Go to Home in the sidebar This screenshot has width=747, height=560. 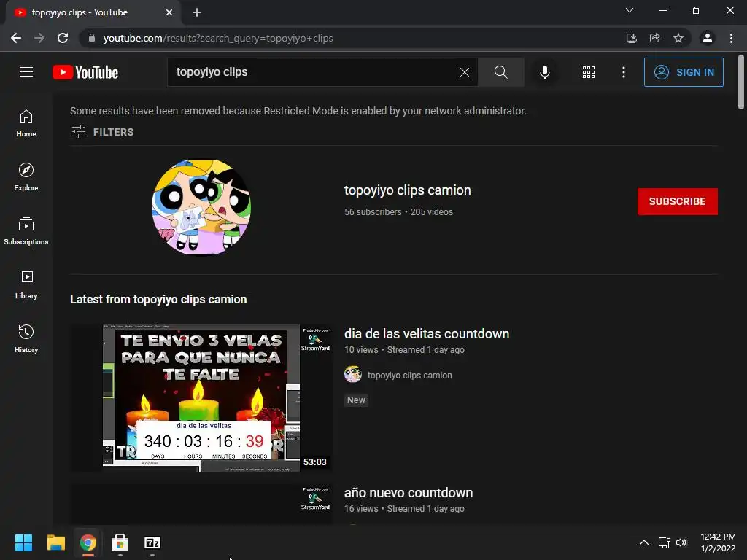coord(26,123)
